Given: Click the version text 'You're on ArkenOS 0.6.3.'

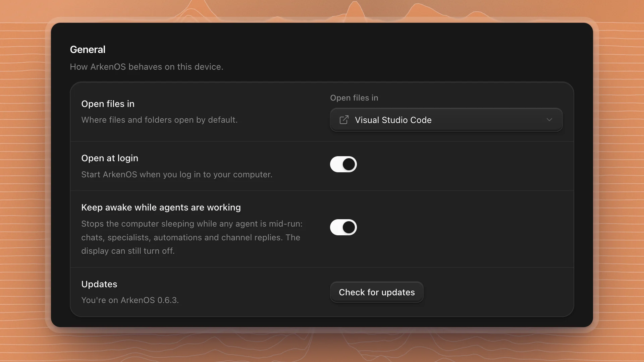Looking at the screenshot, I should tap(130, 300).
